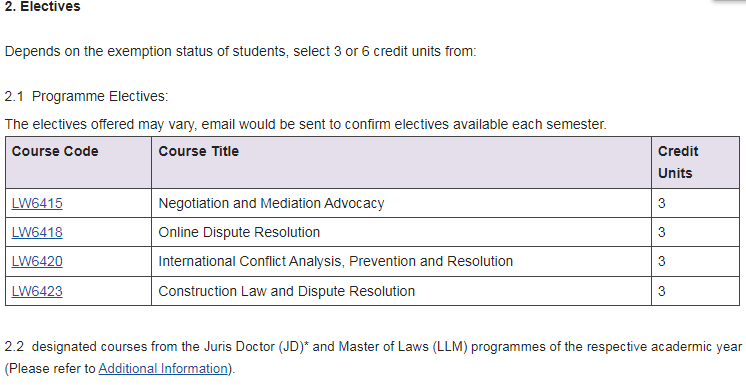Open the LW6418 course link
Image resolution: width=746 pixels, height=385 pixels.
pos(37,232)
